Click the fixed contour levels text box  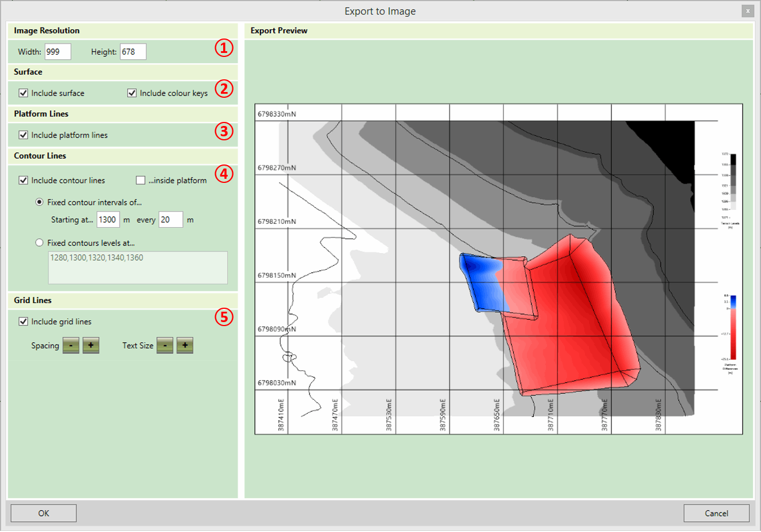pos(137,267)
